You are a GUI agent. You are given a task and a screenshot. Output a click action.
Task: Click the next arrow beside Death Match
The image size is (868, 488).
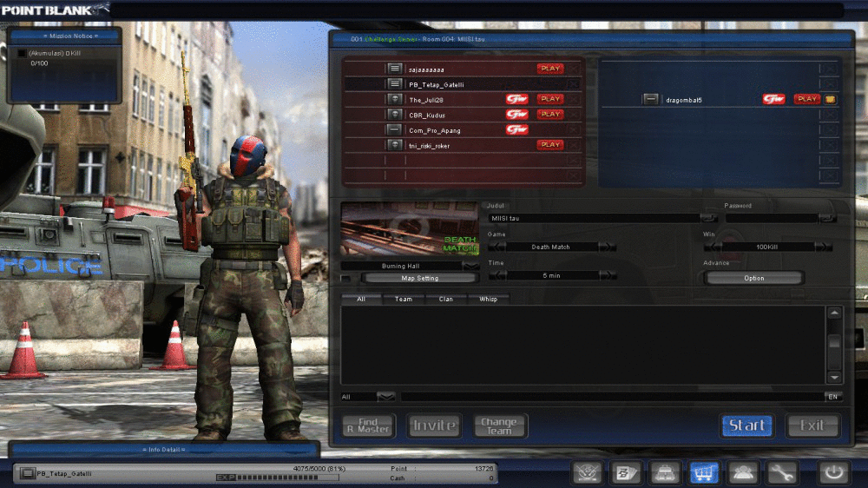[x=608, y=247]
